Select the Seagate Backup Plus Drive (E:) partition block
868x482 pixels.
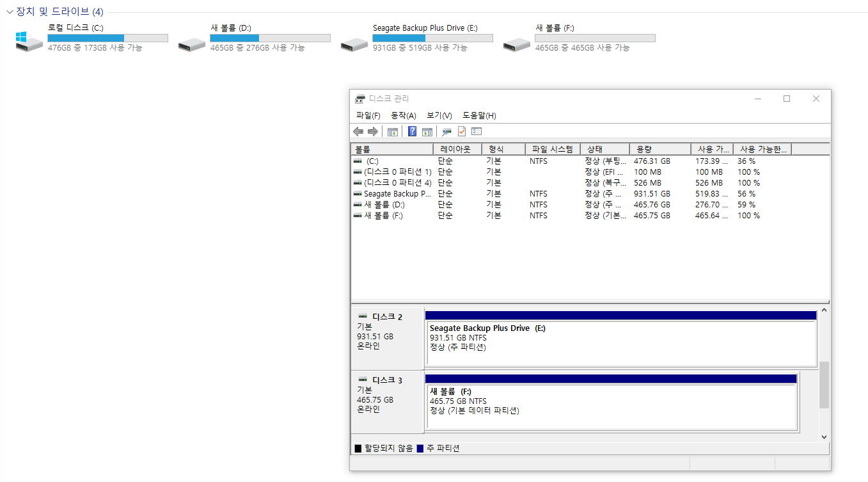tap(621, 339)
